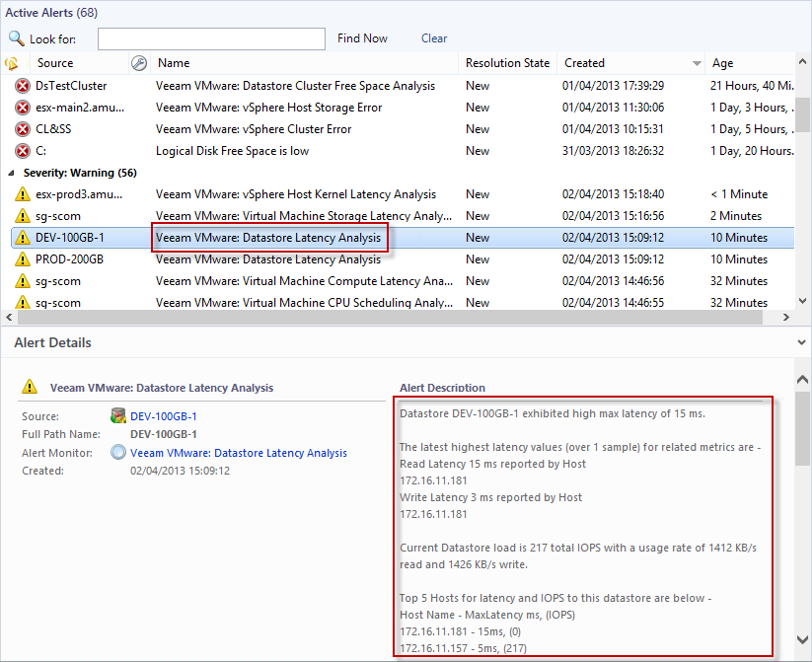The width and height of the screenshot is (812, 662).
Task: Click Find Now button
Action: coord(362,38)
